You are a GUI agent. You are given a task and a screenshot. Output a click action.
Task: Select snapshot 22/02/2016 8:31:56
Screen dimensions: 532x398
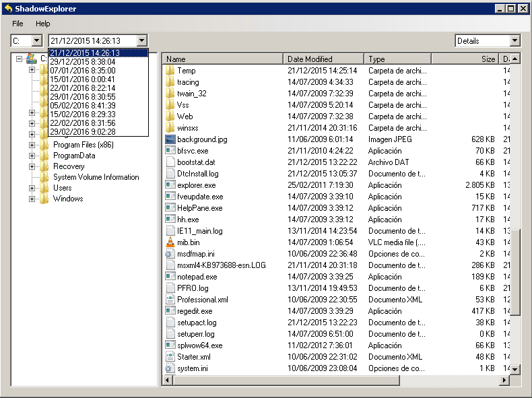[x=98, y=123]
